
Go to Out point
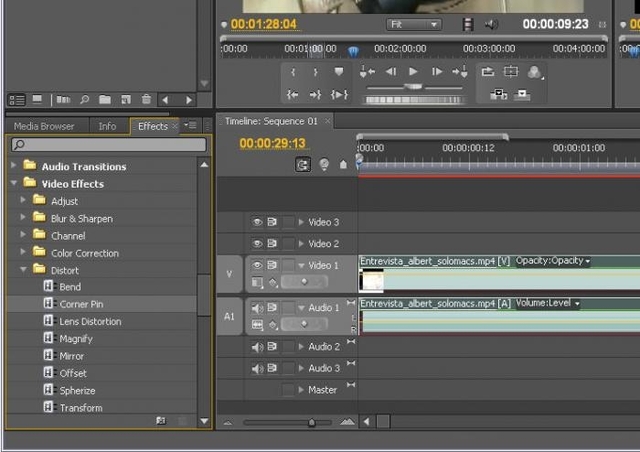click(315, 95)
